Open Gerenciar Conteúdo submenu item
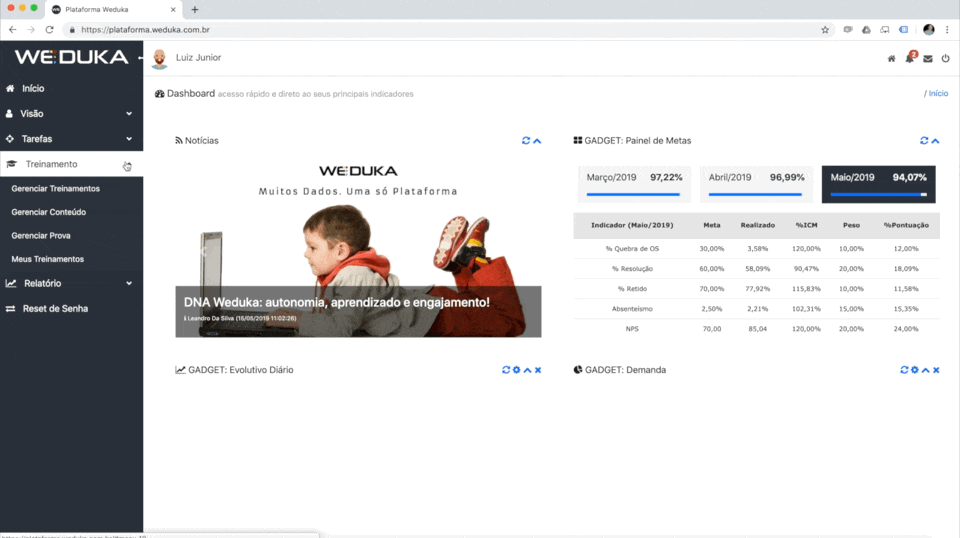This screenshot has height=538, width=960. [x=48, y=212]
